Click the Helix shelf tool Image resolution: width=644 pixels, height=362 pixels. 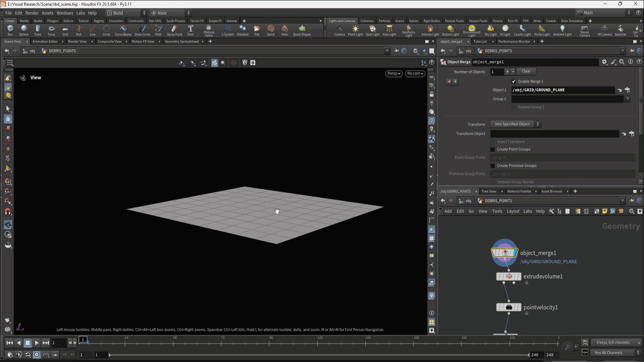pos(284,30)
